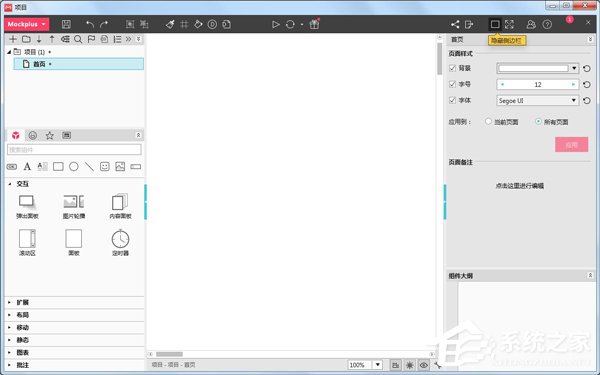Screen dimensions: 600x375
Task: Add a new page with plus icon
Action: [13, 39]
